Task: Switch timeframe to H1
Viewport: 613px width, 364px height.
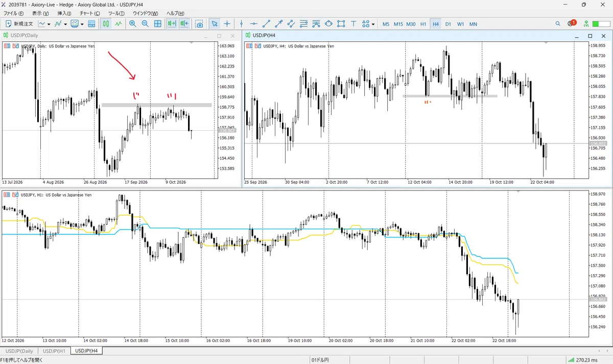Action: click(x=423, y=24)
